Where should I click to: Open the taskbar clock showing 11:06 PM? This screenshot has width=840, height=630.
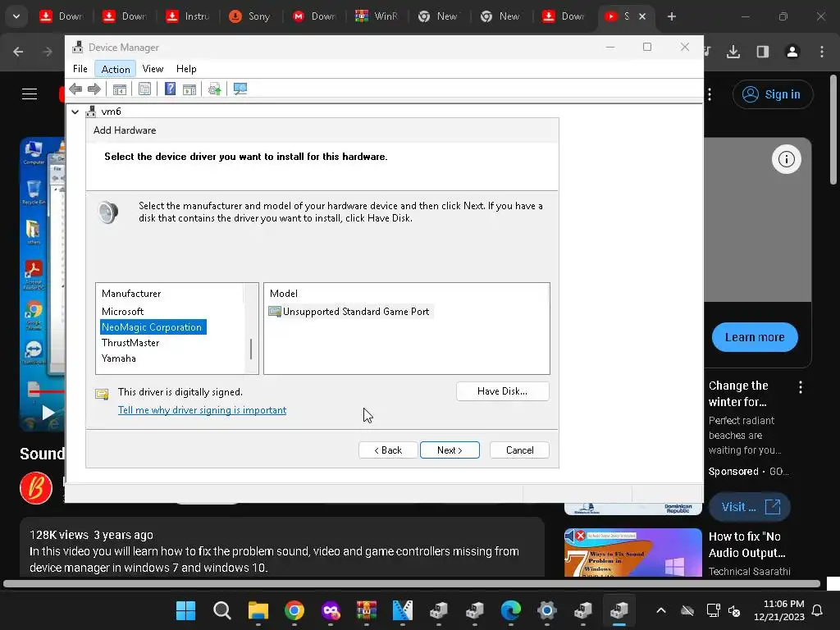click(779, 610)
